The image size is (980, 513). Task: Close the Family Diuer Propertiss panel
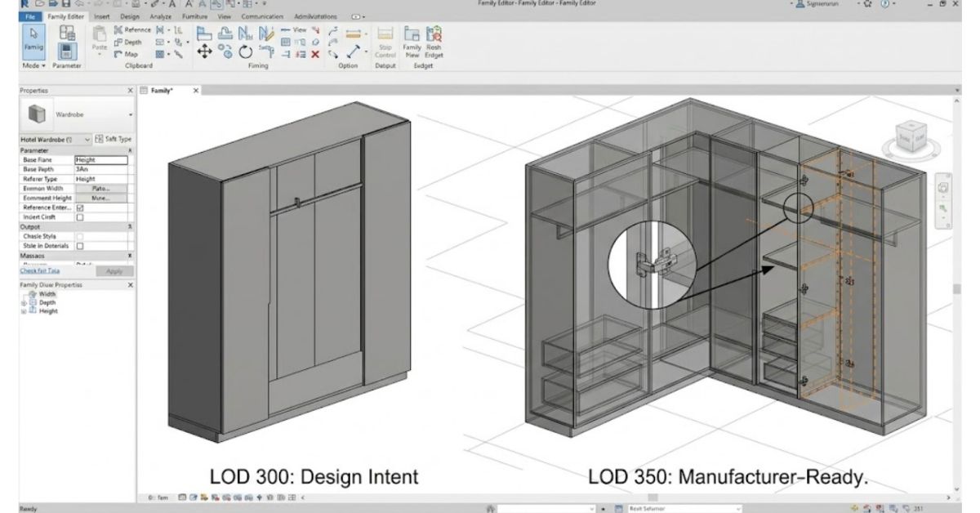(130, 285)
